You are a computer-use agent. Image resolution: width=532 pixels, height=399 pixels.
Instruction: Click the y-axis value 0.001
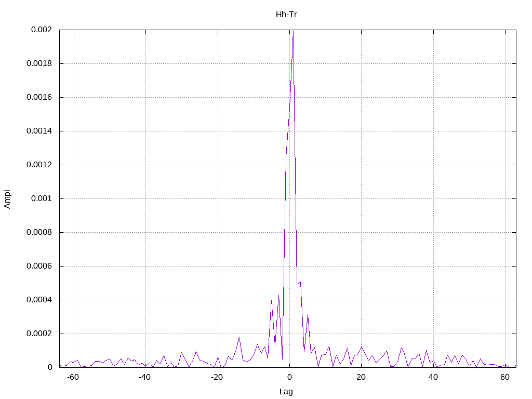(x=42, y=198)
